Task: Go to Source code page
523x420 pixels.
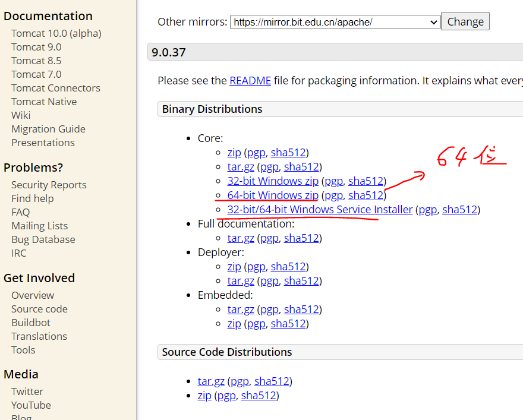Action: (39, 310)
